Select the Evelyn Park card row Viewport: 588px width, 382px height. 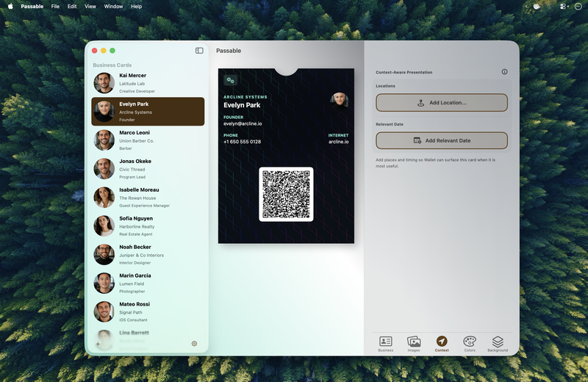[x=148, y=112]
